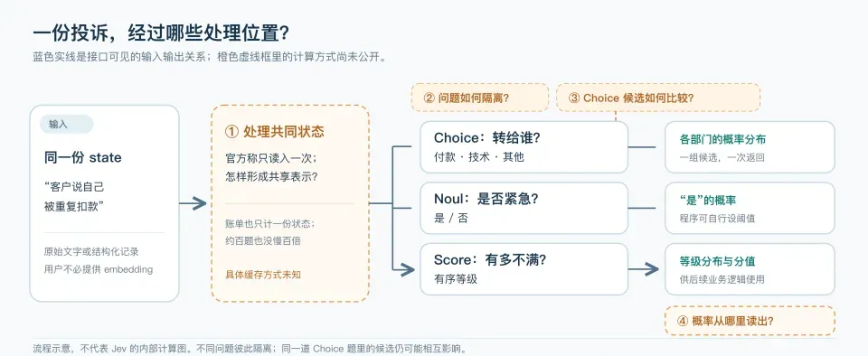This screenshot has height=356, width=868.
Task: Click the arrow from Score to 等级分布与分值
Action: 643,269
